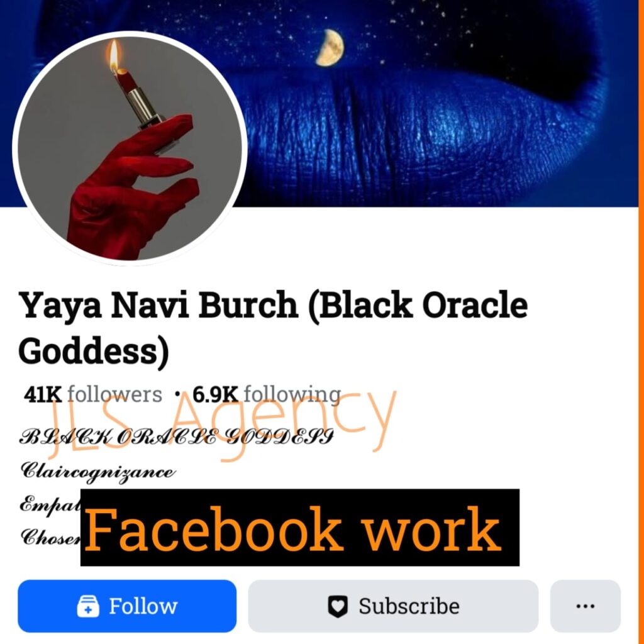Open the three-dot more options menu
644x644 pixels.
click(586, 606)
